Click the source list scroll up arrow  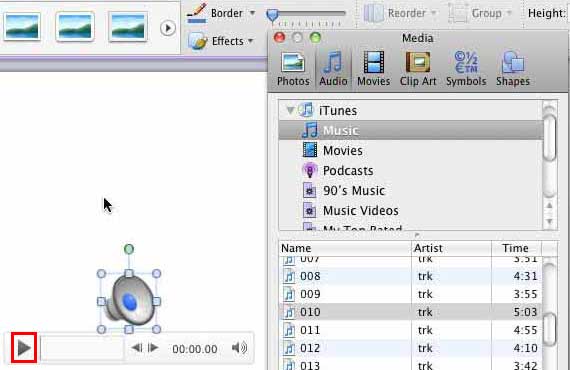coord(550,206)
